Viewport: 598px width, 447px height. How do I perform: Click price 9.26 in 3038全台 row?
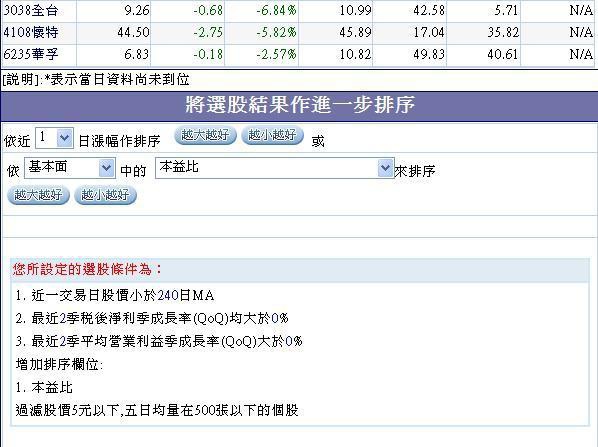137,11
